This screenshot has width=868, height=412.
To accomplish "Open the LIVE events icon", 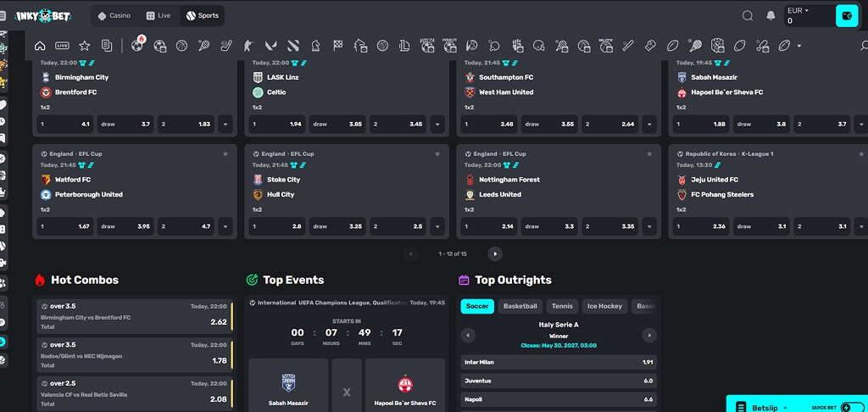I will (62, 46).
